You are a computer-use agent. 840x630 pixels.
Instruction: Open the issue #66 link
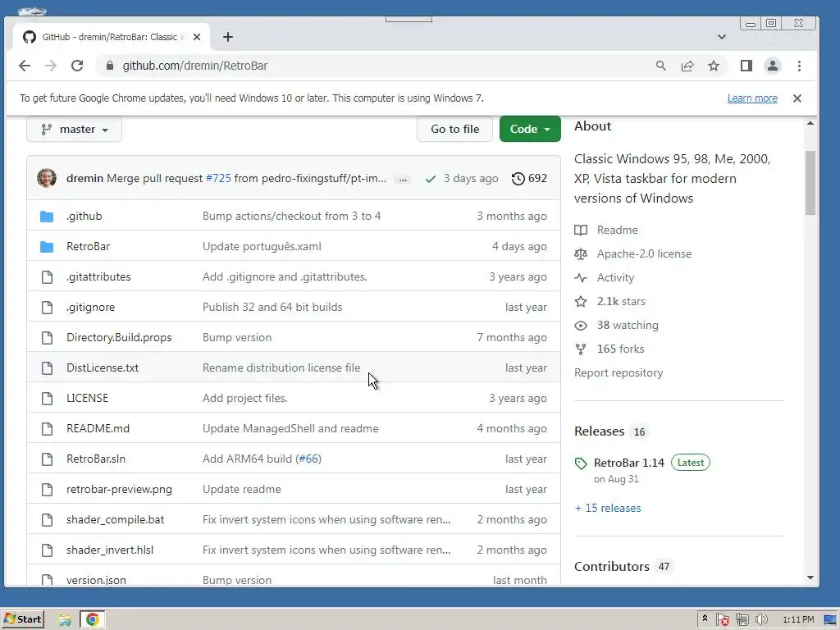click(308, 459)
